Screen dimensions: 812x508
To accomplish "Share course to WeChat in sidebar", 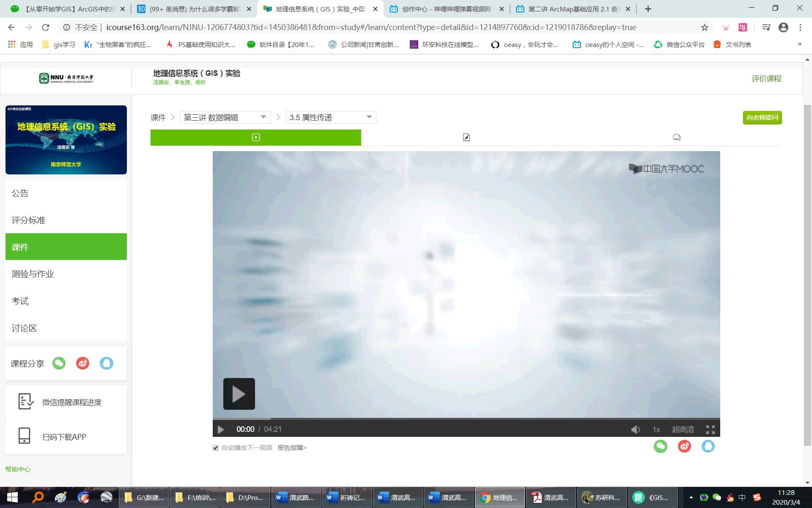I will coord(59,363).
